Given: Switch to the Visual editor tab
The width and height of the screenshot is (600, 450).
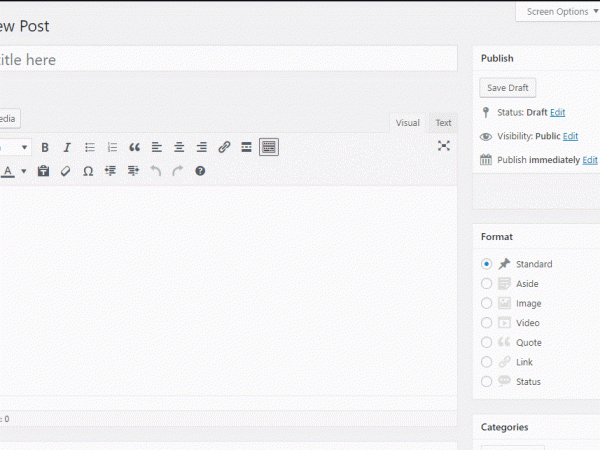Looking at the screenshot, I should pos(407,123).
